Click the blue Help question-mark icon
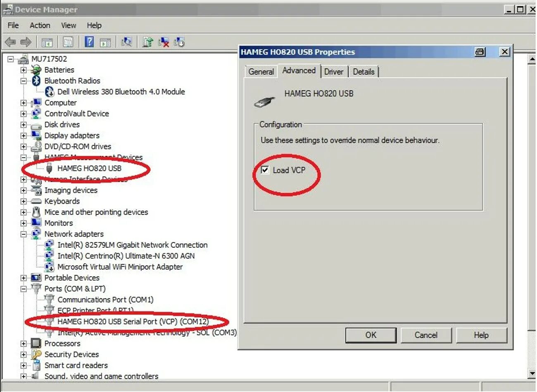Screen dimensions: 537x392 [x=89, y=42]
